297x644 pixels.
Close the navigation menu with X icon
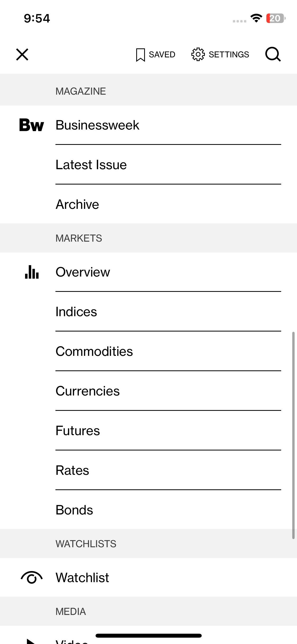click(22, 54)
